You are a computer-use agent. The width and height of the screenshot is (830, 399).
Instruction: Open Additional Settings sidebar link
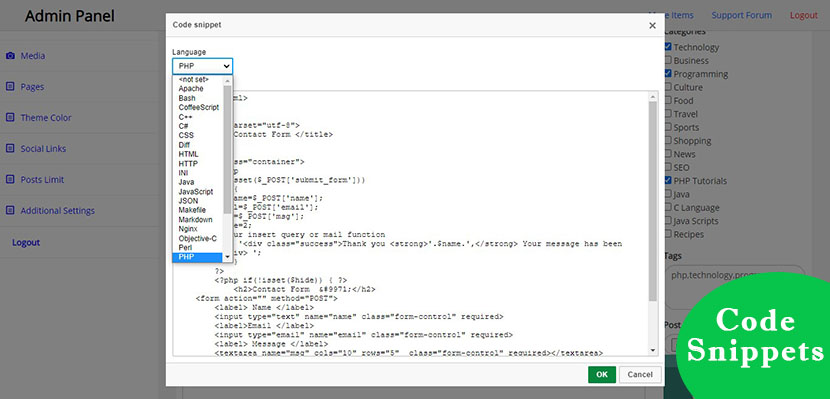click(58, 211)
